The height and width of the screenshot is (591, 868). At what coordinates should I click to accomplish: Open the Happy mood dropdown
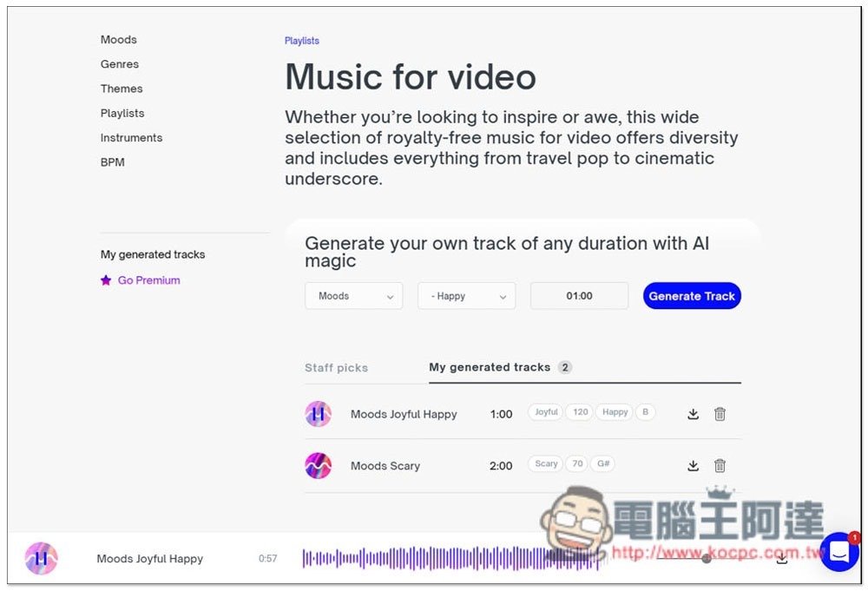click(x=466, y=296)
